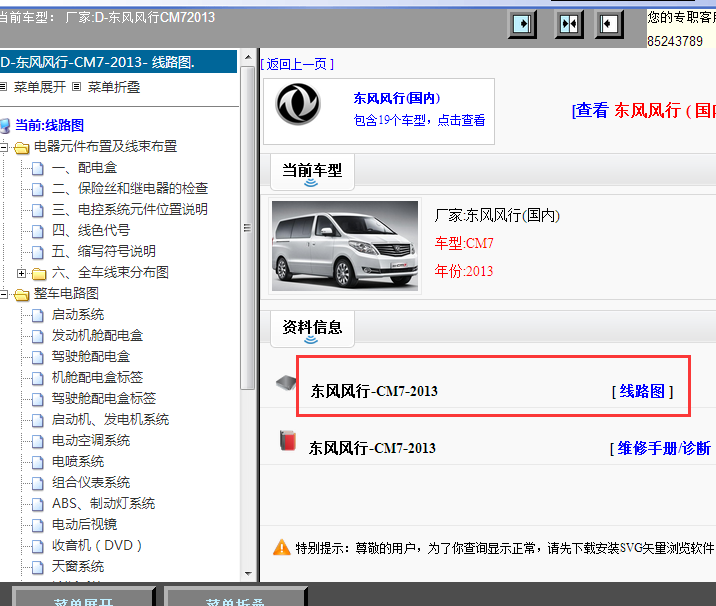This screenshot has width=716, height=606.
Task: Click the 查看 东风风行 header link
Action: 644,111
